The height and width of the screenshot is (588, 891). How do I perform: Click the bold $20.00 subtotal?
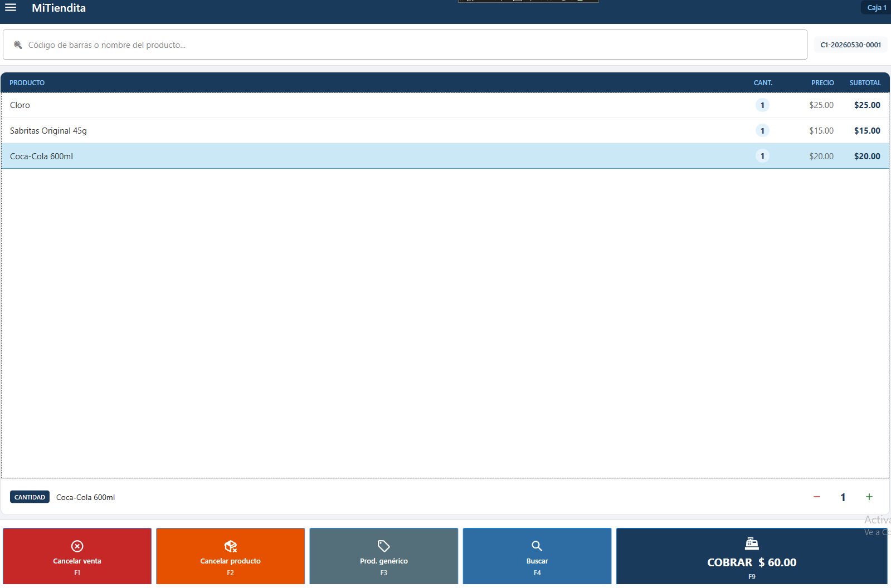point(867,156)
